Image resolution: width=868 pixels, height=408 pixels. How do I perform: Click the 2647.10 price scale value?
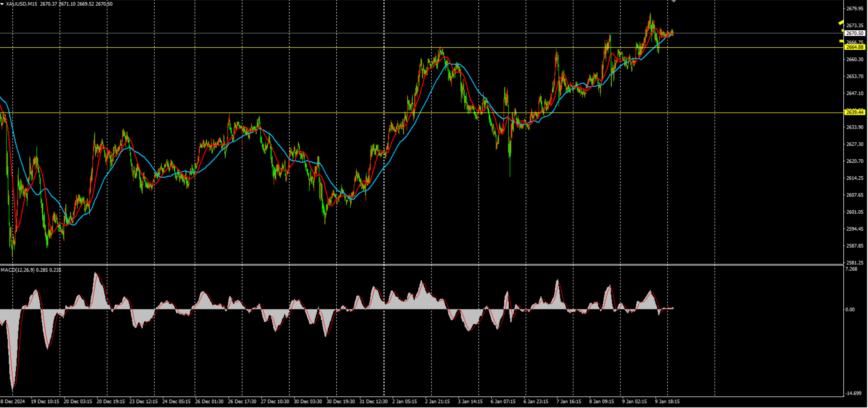point(855,93)
